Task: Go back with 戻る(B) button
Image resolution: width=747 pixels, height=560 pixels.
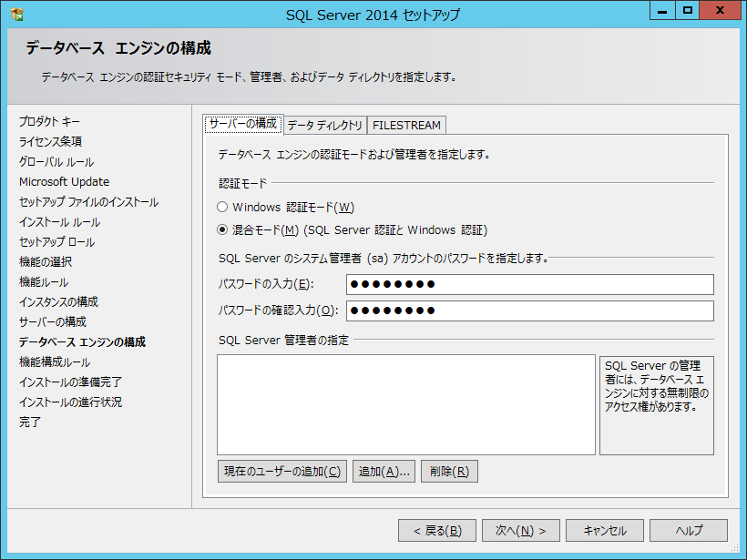Action: (x=437, y=531)
